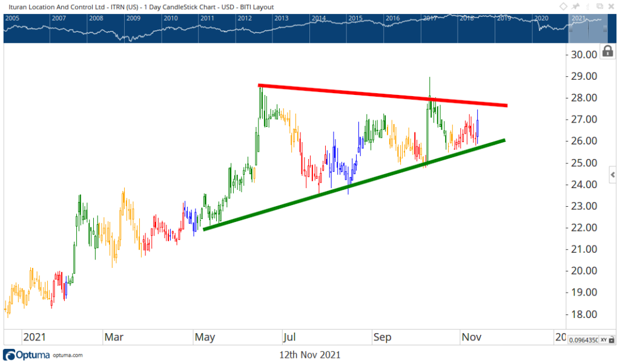
Task: Click the '12th Nov 2021' date label
Action: click(309, 354)
